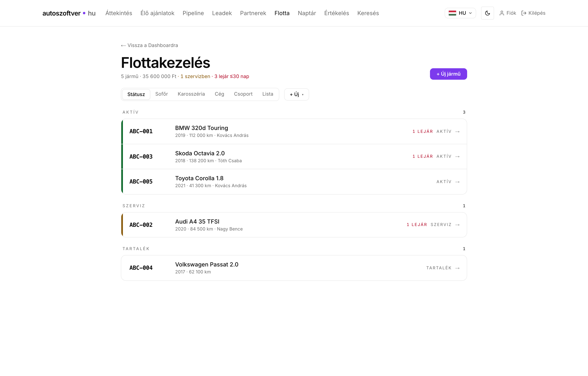
Task: Click the AKTÍV section header
Action: coord(130,112)
